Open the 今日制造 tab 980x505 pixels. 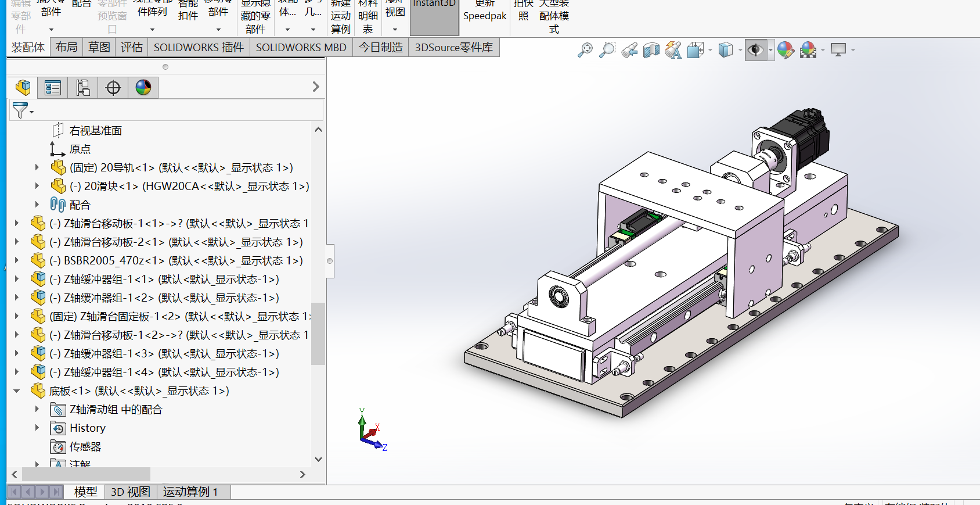point(381,47)
